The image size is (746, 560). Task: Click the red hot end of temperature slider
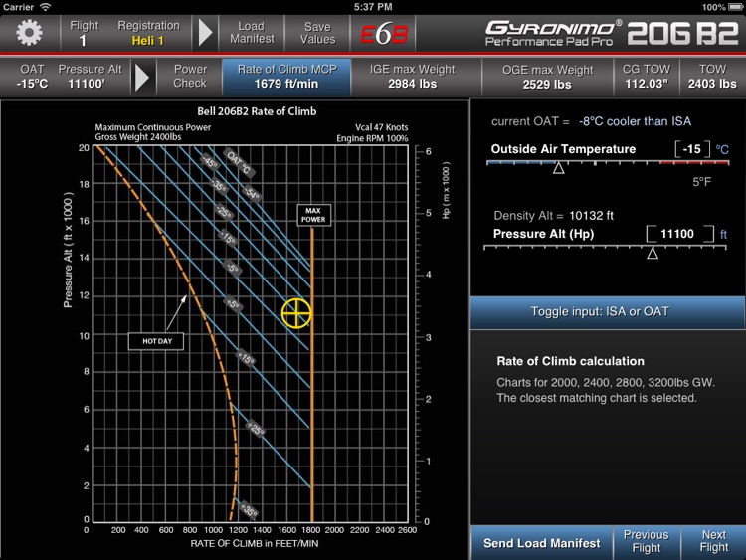694,163
